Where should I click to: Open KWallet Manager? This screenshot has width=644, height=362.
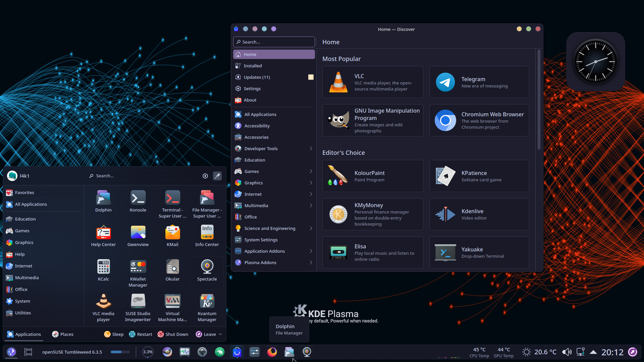pos(138,273)
